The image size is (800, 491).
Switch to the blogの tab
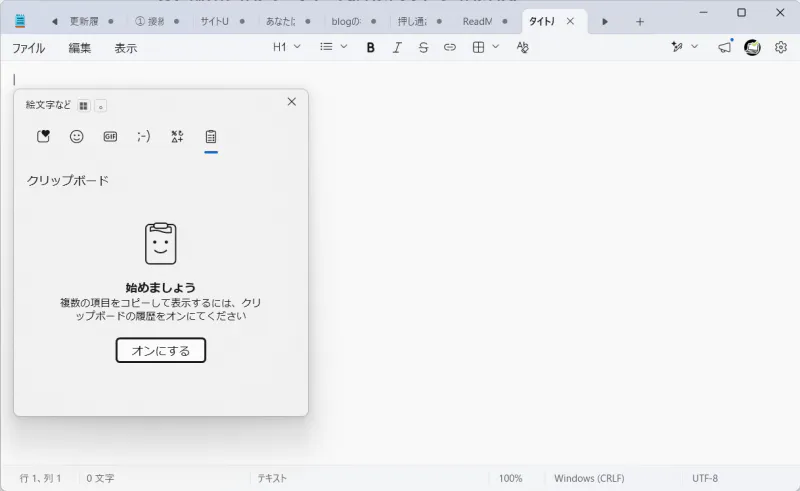(354, 21)
